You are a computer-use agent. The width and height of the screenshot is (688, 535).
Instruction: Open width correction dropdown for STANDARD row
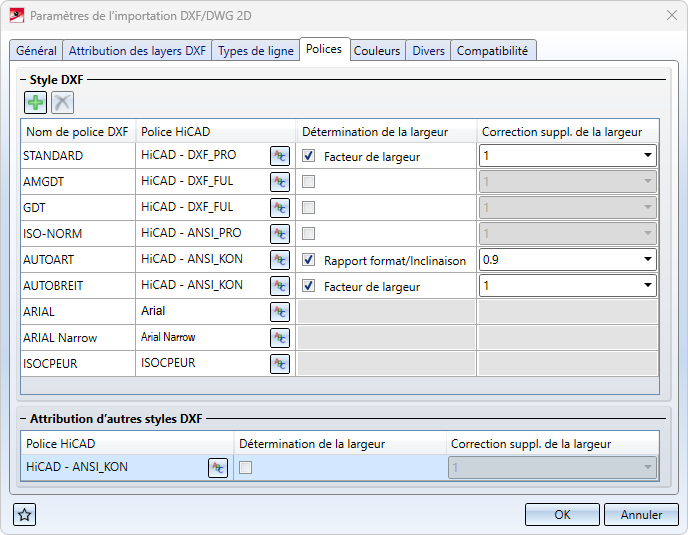pos(648,156)
